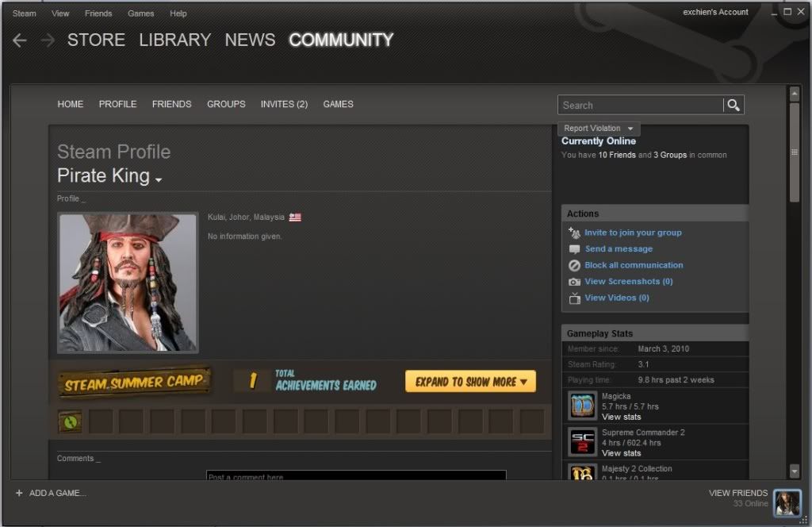Click View Screenshots (0) link

coord(628,282)
